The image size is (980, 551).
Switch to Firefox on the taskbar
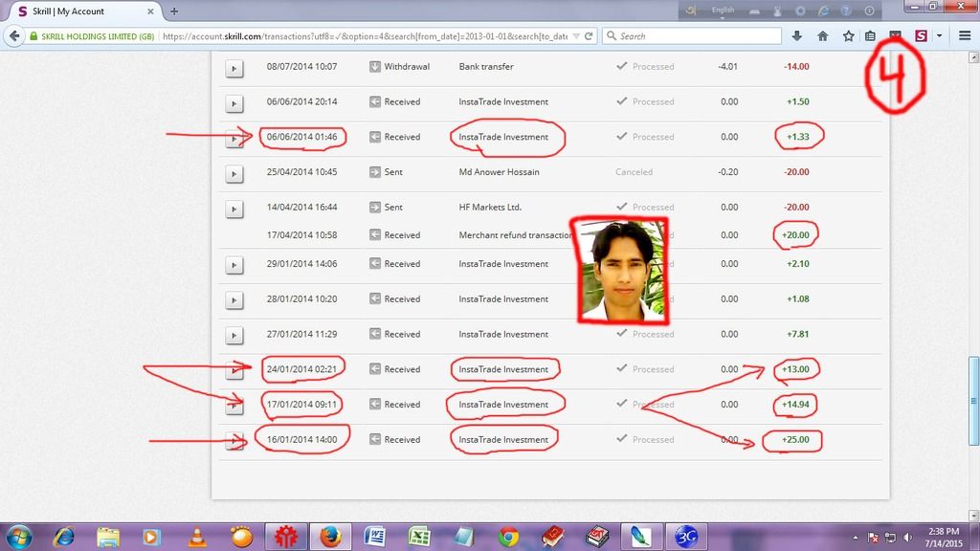[330, 537]
